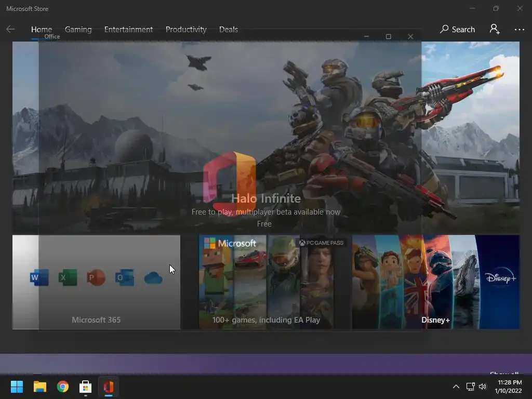Click the Microsoft logo on Game Pass tile
The width and height of the screenshot is (532, 399).
pos(230,243)
